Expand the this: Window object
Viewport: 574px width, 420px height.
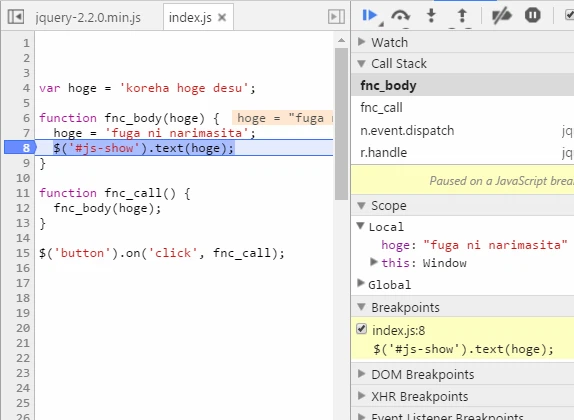[x=374, y=262]
